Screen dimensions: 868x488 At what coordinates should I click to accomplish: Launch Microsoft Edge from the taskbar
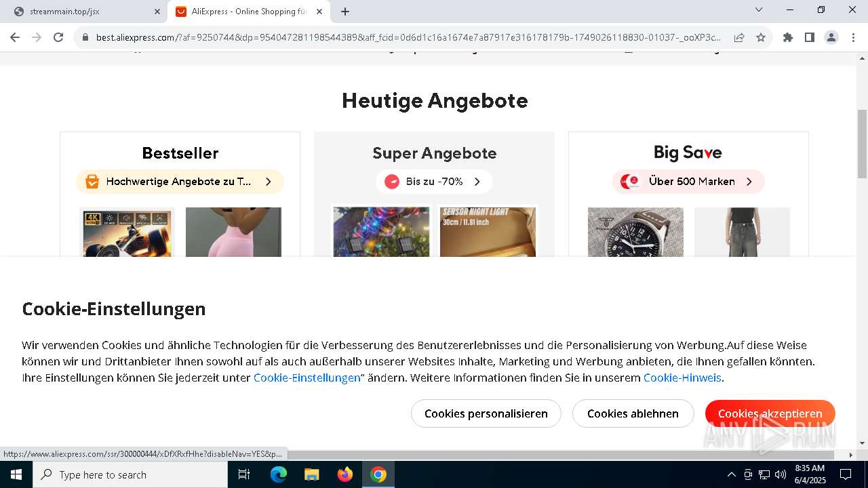pyautogui.click(x=279, y=474)
